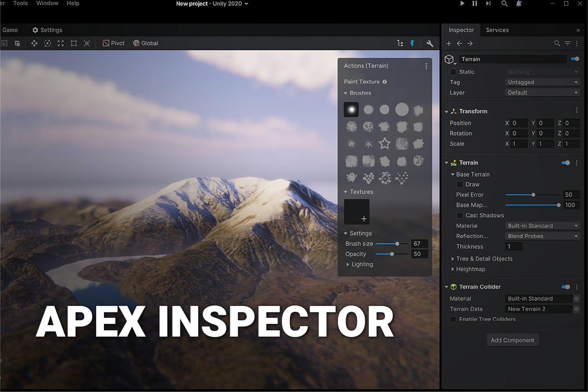Select the Move tool icon
588x392 pixels.
tap(34, 43)
